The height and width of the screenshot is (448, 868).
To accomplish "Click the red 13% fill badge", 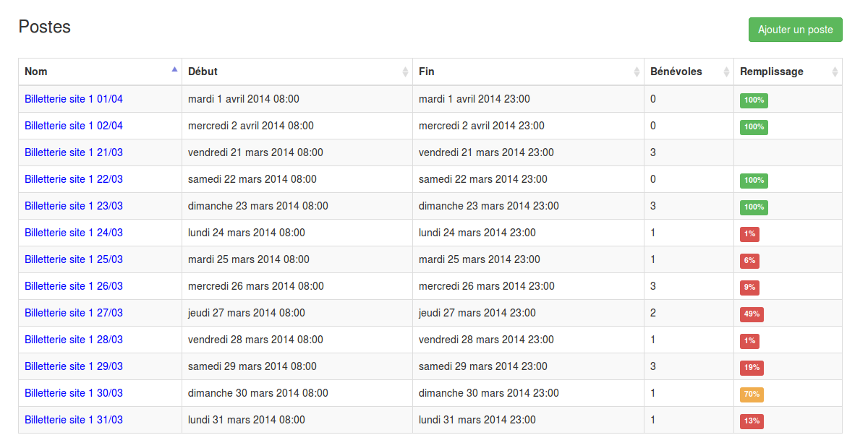I will [752, 421].
